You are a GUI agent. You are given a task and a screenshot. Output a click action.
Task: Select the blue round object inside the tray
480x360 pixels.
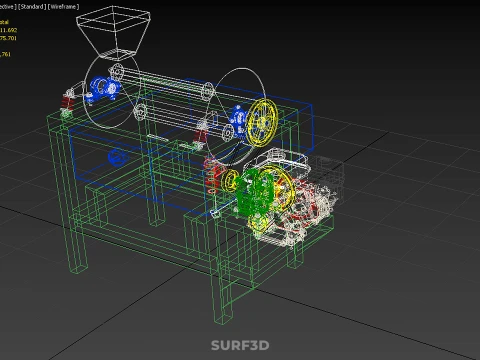point(117,157)
